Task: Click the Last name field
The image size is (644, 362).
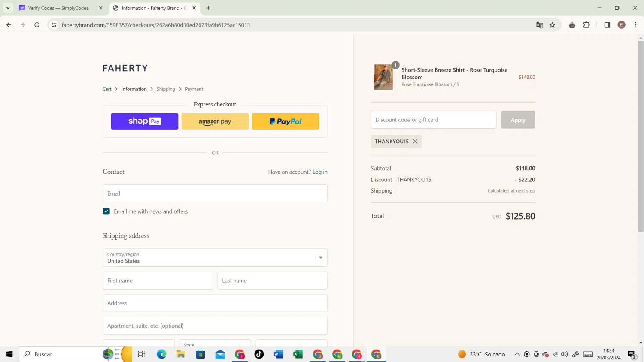Action: pyautogui.click(x=273, y=281)
